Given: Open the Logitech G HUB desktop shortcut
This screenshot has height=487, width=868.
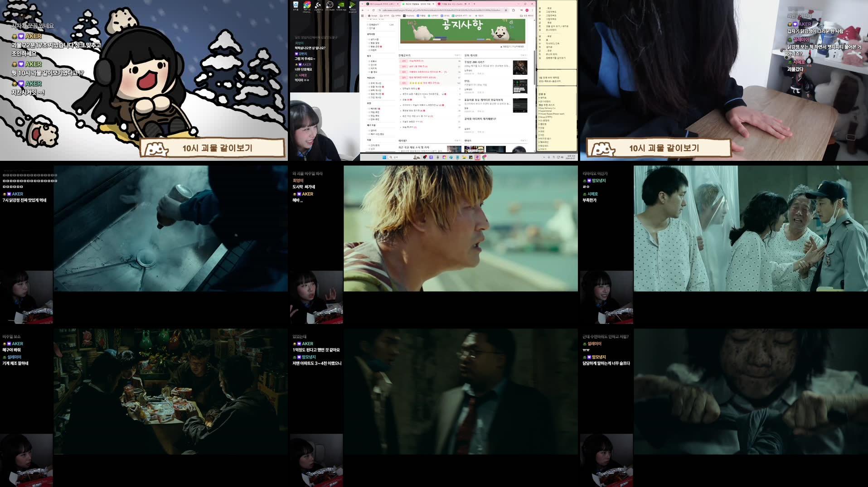Looking at the screenshot, I should 319,5.
